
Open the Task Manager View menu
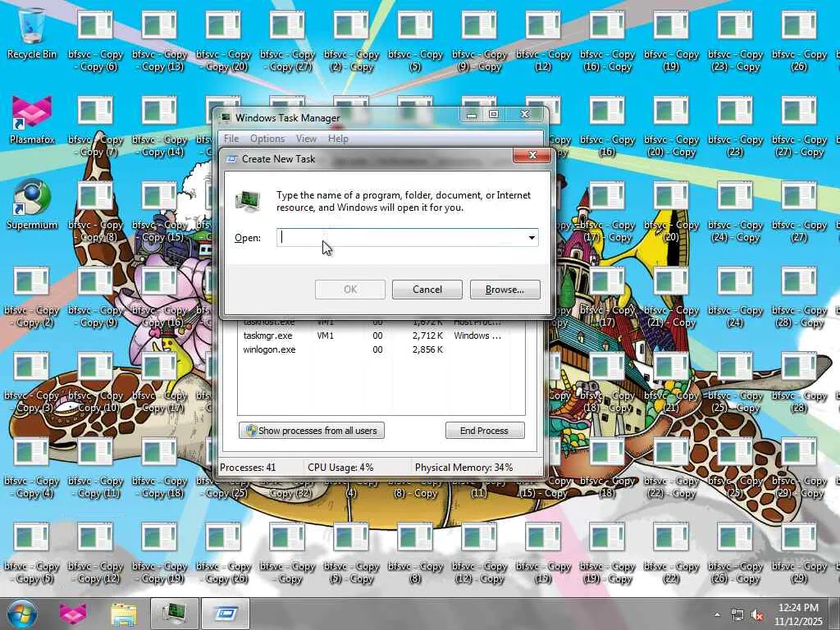click(x=306, y=139)
